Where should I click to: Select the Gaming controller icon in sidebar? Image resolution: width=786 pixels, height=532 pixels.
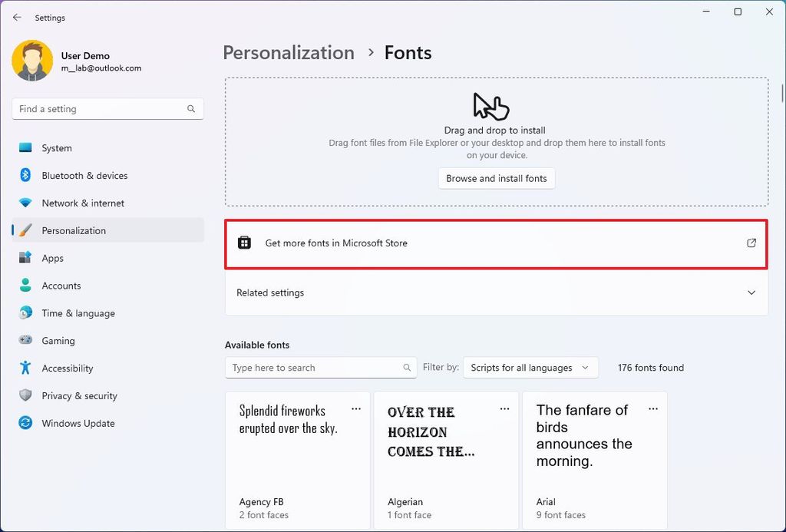point(24,340)
